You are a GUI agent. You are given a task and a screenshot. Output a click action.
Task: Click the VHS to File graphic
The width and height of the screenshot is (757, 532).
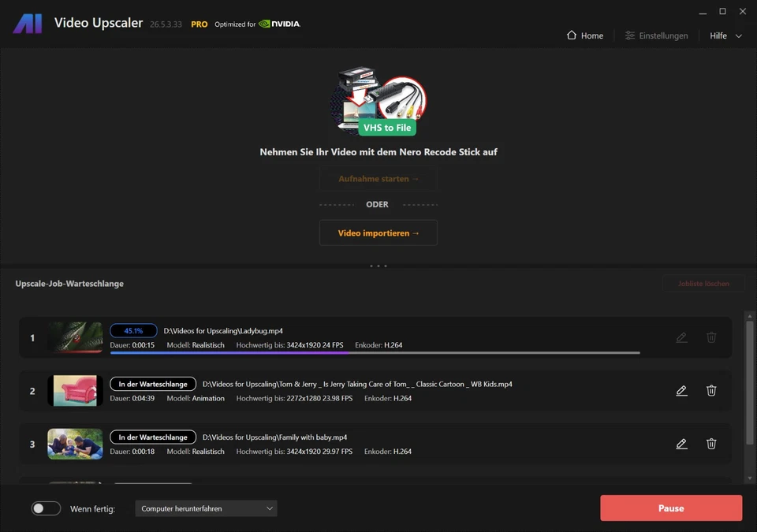point(378,101)
